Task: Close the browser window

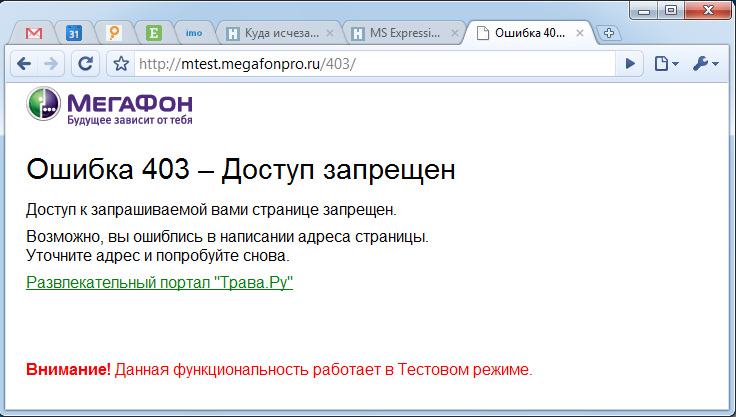Action: pos(708,10)
